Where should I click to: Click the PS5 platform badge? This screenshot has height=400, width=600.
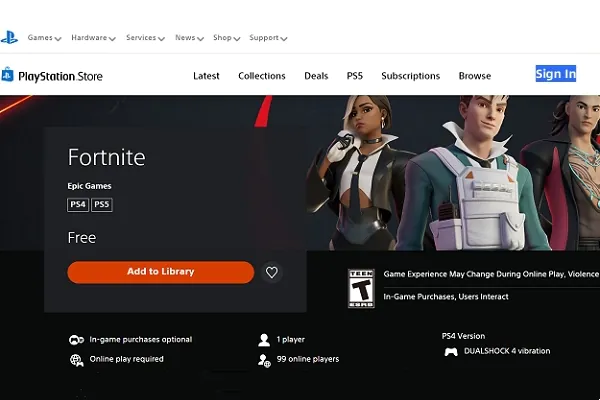point(102,204)
